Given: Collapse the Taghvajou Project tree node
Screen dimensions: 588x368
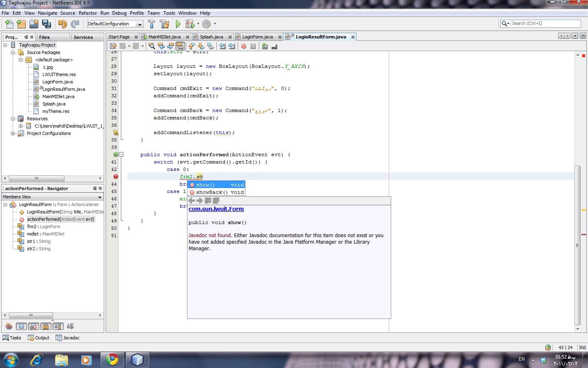Looking at the screenshot, I should (5, 45).
